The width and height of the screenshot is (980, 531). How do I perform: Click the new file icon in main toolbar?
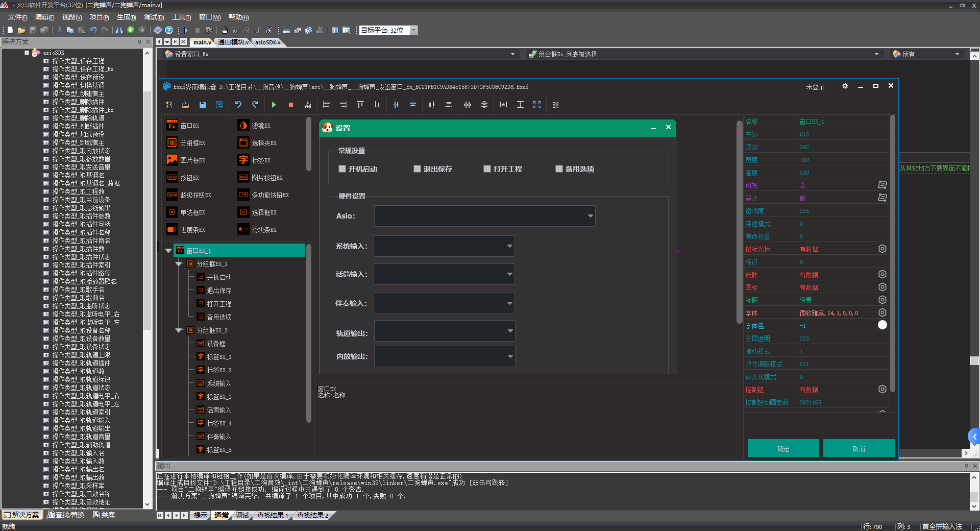[x=10, y=30]
